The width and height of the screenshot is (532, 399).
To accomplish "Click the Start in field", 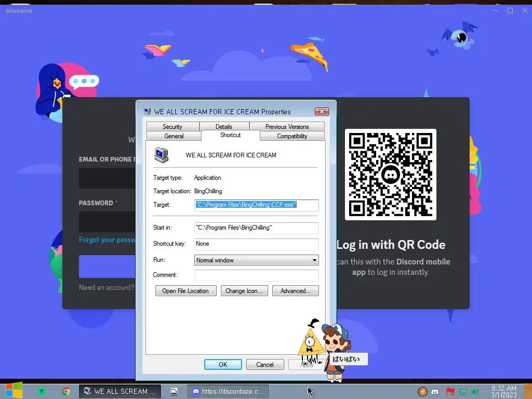I will pyautogui.click(x=257, y=228).
